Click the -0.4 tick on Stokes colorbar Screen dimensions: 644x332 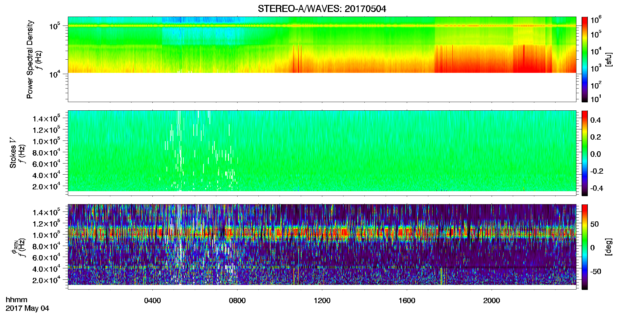(597, 188)
